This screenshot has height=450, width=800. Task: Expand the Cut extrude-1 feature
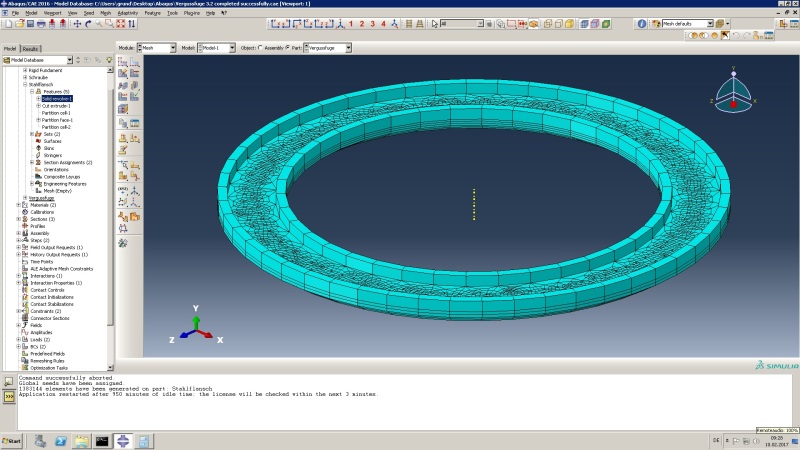click(x=38, y=106)
